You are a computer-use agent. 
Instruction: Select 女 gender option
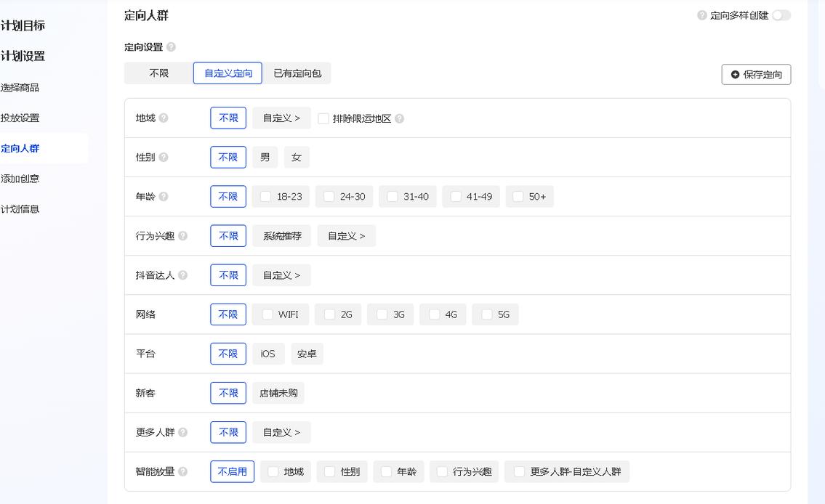[x=297, y=157]
